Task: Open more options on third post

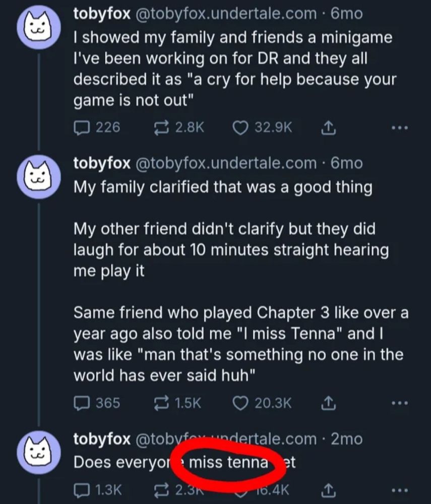Action: click(x=400, y=490)
